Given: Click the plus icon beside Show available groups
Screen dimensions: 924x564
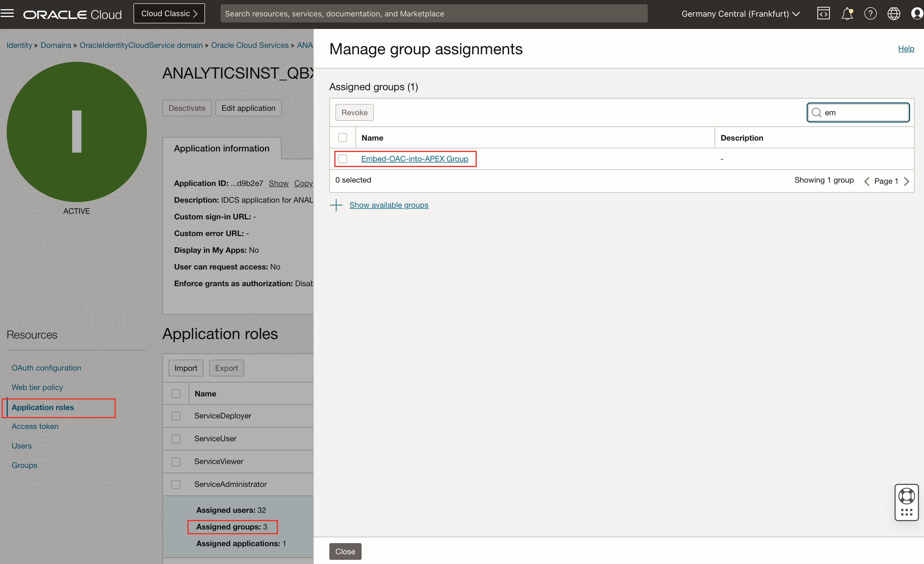Looking at the screenshot, I should click(336, 205).
